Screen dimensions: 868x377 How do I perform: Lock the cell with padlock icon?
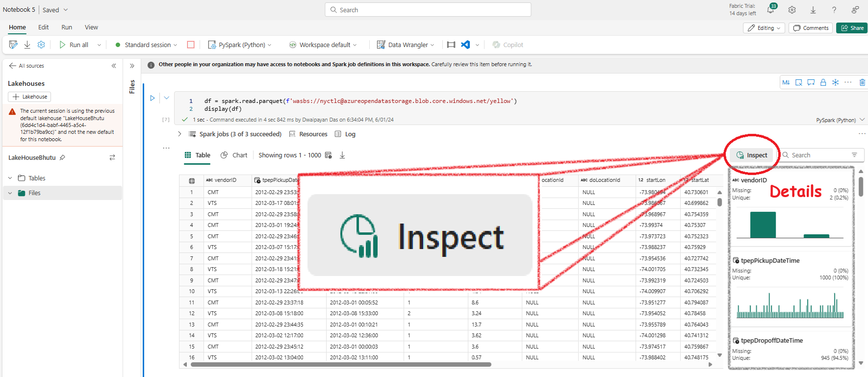click(x=823, y=82)
